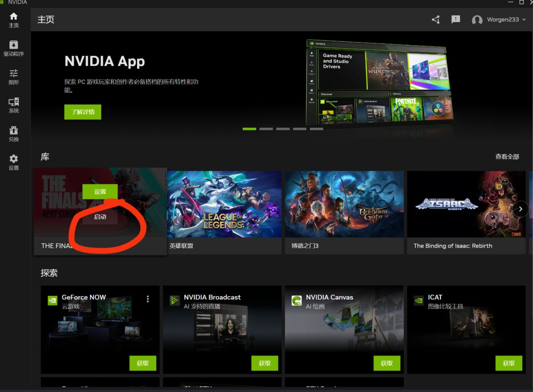Open Baldur's Gate game thumbnail
533x392 pixels.
(x=344, y=204)
